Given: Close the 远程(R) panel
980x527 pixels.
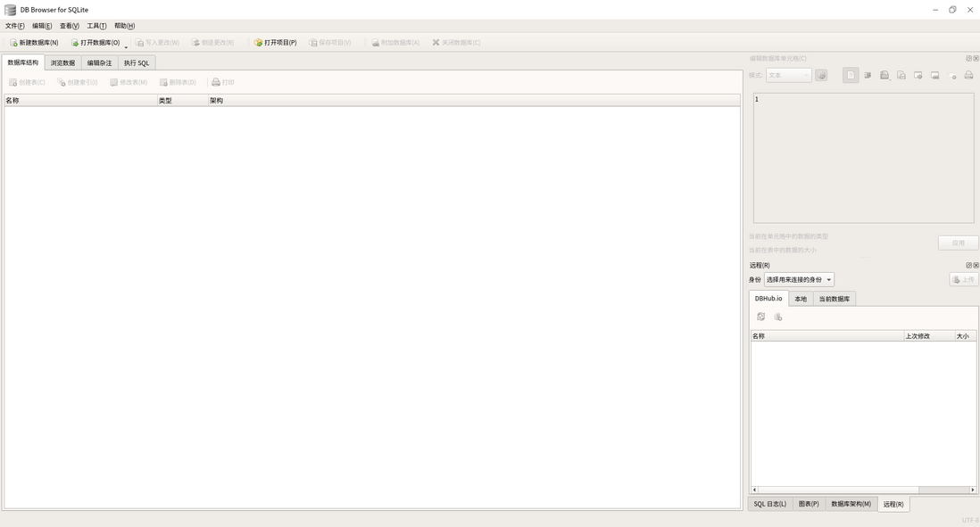Looking at the screenshot, I should pyautogui.click(x=976, y=266).
